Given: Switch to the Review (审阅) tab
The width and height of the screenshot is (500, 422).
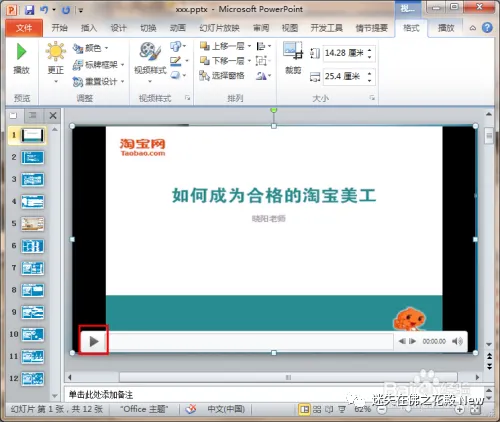Looking at the screenshot, I should [x=261, y=28].
